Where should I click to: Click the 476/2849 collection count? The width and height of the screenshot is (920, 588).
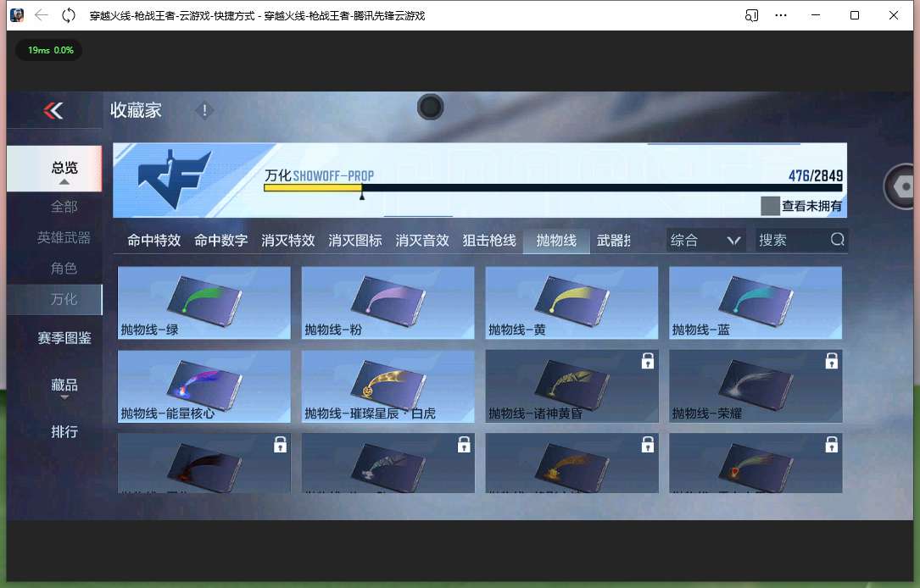coord(816,175)
